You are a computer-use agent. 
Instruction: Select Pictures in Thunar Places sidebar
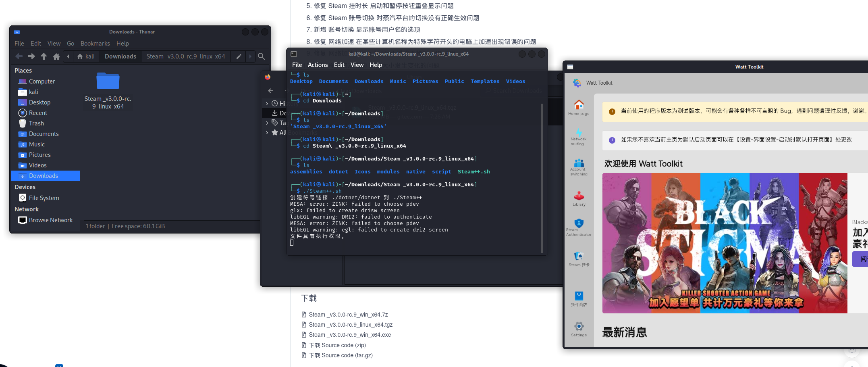point(46,155)
